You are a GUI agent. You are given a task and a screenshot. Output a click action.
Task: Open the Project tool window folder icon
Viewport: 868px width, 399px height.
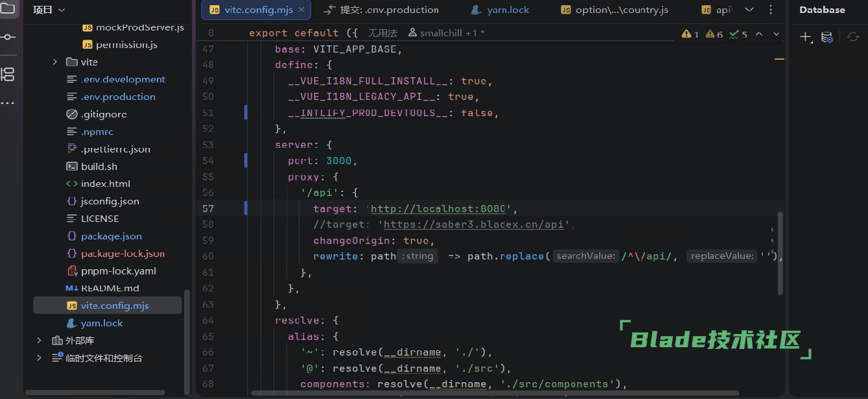coord(8,8)
